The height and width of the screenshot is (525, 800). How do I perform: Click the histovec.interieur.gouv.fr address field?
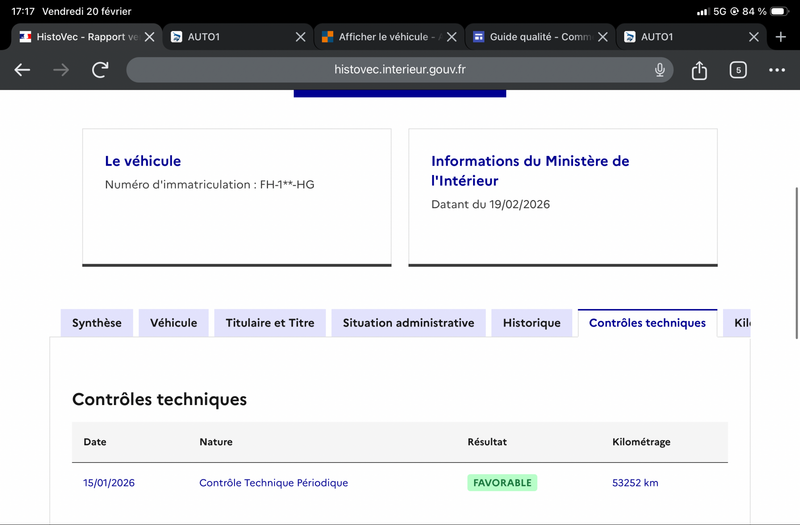399,70
